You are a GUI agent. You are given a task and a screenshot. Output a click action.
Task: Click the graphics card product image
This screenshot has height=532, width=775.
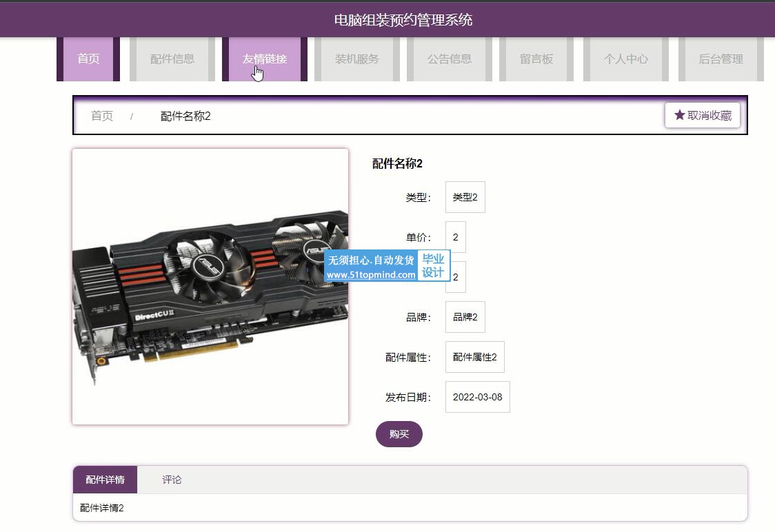(210, 287)
